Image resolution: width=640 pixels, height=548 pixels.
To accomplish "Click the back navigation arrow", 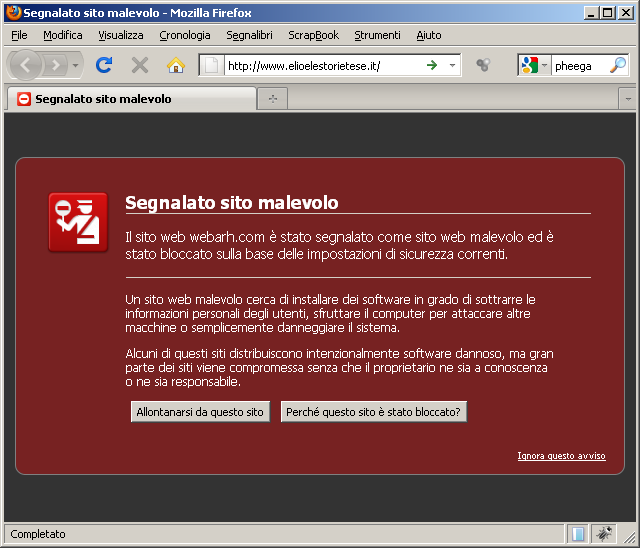I will click(26, 65).
